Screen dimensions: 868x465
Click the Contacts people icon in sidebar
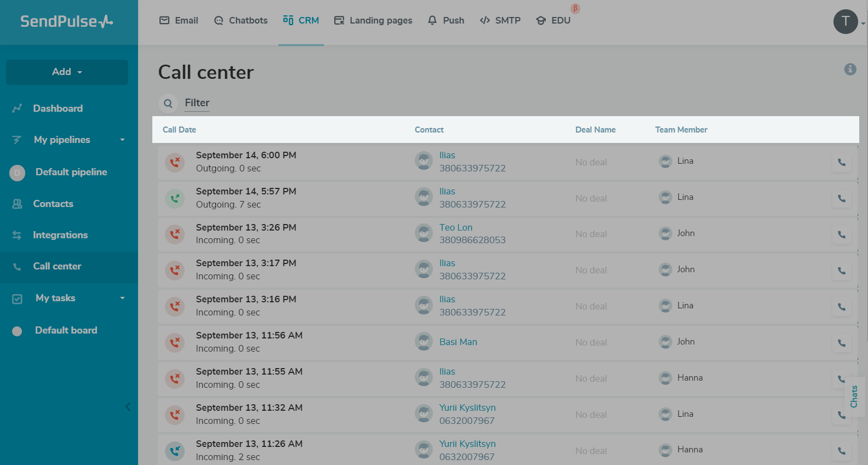[17, 204]
